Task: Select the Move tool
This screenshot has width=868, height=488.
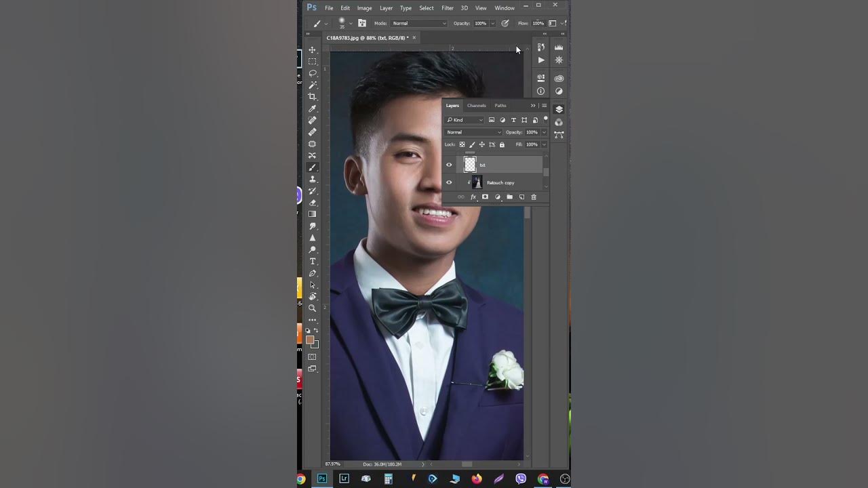Action: coord(313,49)
